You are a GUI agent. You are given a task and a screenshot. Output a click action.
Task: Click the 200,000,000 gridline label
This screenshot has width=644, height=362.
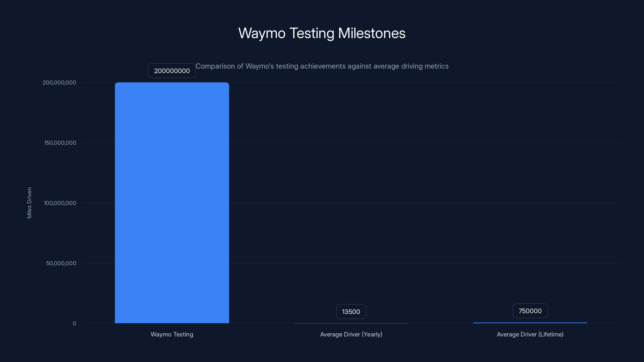[60, 82]
